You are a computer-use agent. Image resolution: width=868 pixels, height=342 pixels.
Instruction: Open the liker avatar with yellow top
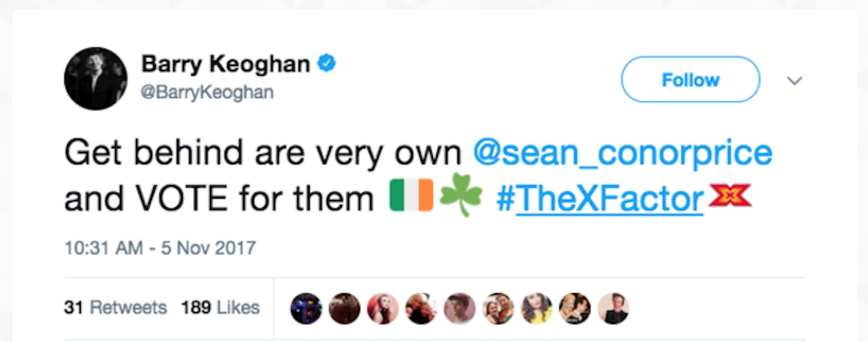[x=536, y=309]
